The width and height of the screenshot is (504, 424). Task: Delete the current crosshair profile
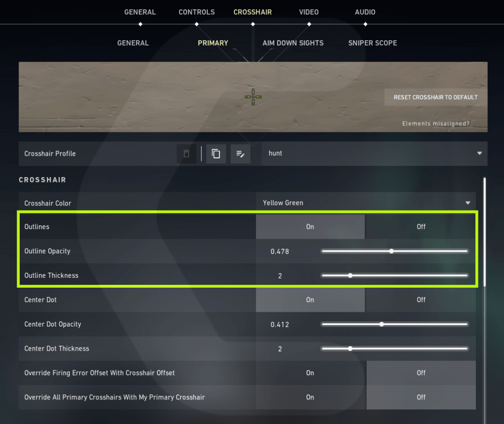tap(186, 153)
